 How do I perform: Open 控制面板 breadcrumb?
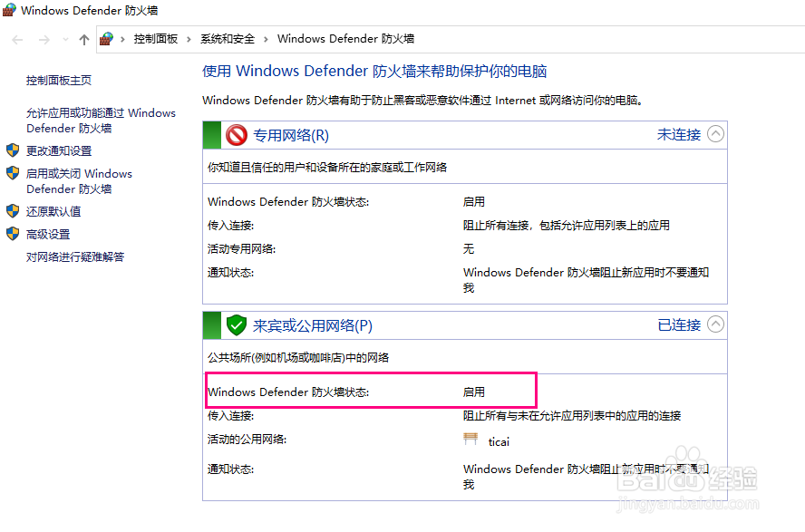[x=156, y=39]
